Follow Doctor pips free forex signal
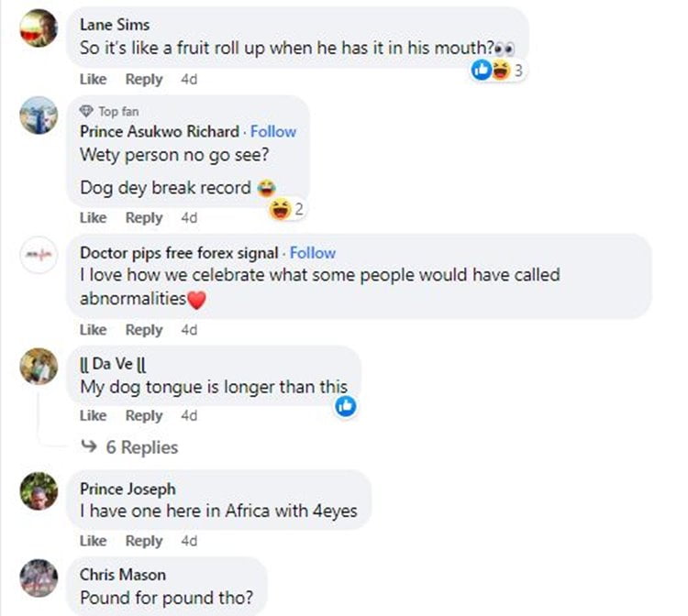688x616 pixels. coord(313,253)
